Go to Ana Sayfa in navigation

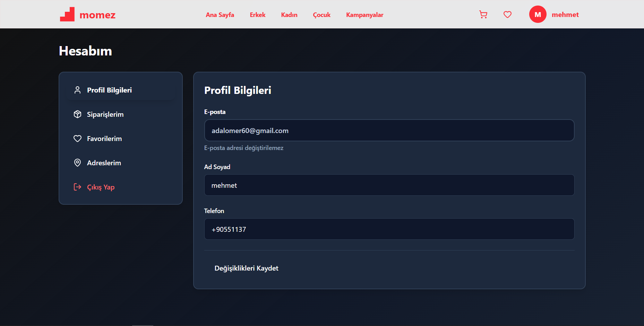[220, 15]
